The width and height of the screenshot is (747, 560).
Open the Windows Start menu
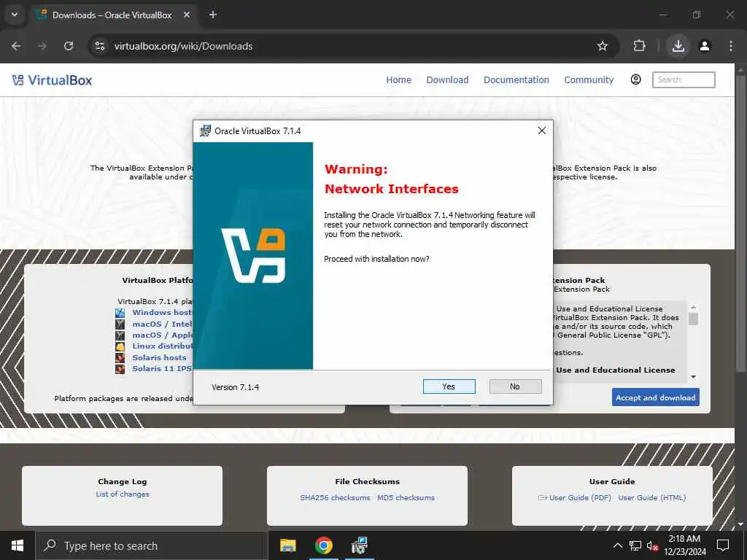(x=18, y=545)
